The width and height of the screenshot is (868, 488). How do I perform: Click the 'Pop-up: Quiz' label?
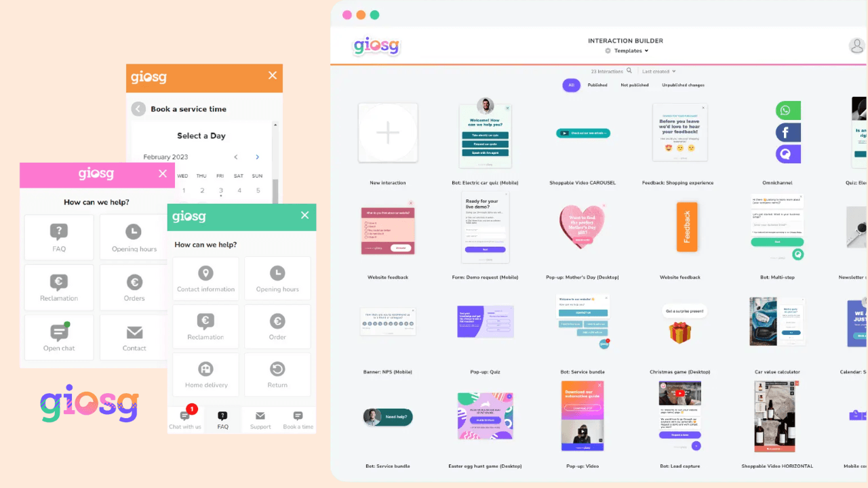pos(485,372)
